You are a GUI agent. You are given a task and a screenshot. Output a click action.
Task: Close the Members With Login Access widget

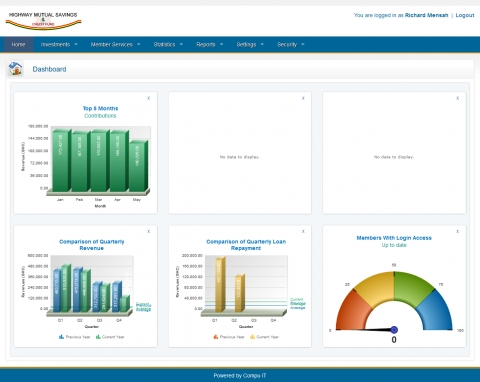coord(458,231)
